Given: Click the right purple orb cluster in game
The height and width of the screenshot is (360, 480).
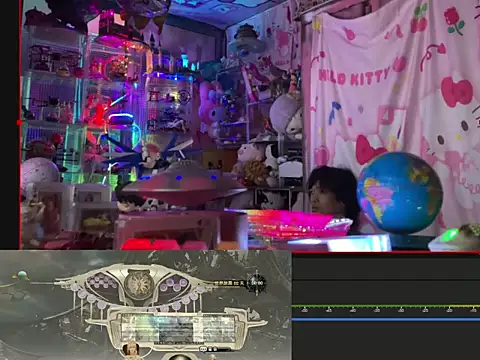Looking at the screenshot, I should point(174,285).
